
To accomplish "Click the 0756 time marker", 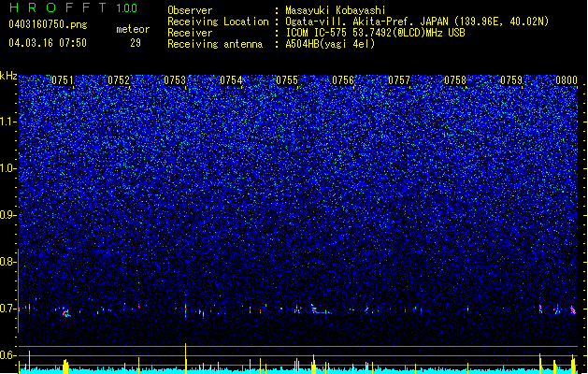I will (x=343, y=80).
